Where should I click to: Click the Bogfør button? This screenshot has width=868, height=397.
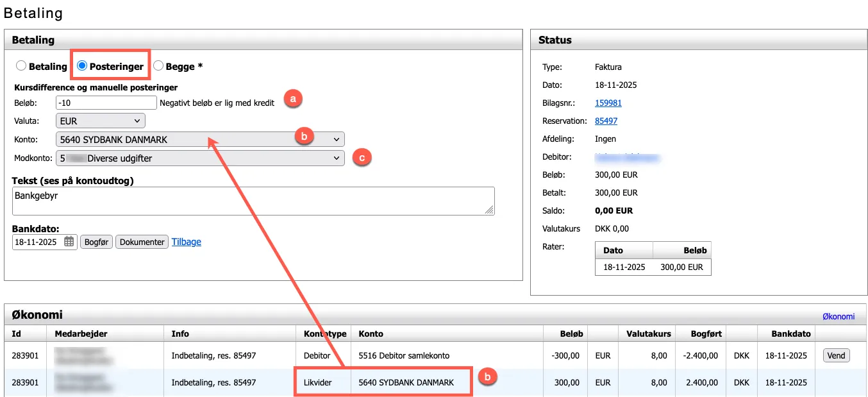click(96, 242)
